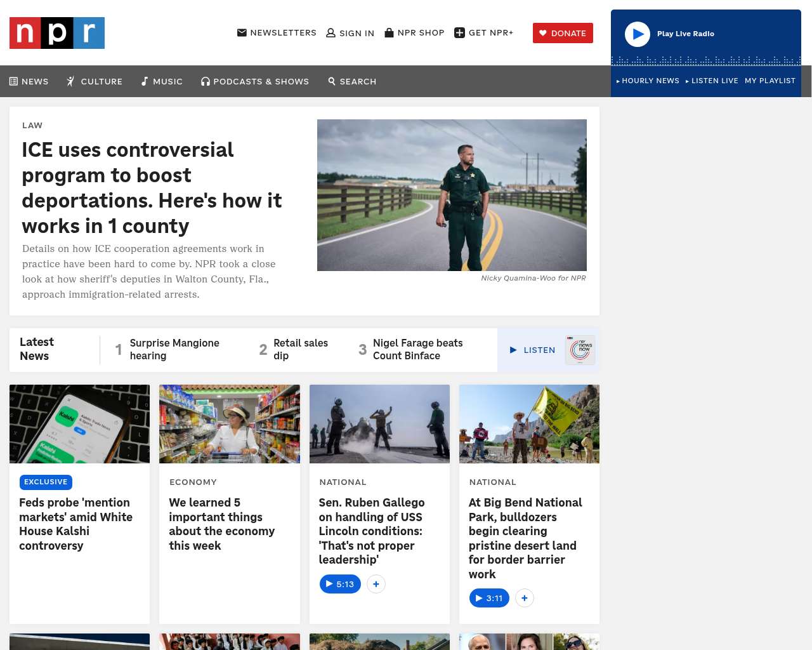
Task: Click the red Donate button
Action: 563,33
